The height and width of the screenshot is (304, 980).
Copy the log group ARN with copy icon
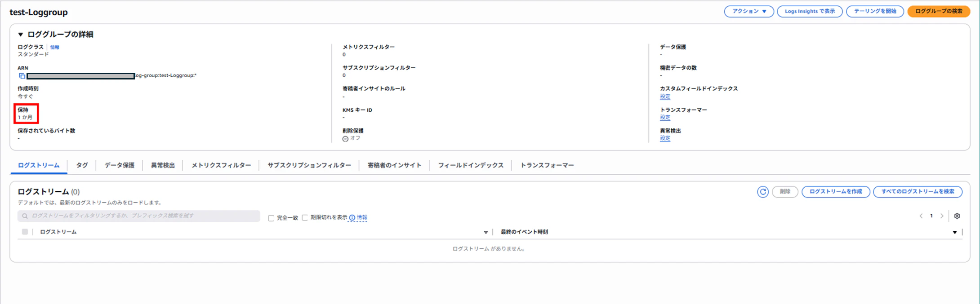(22, 76)
